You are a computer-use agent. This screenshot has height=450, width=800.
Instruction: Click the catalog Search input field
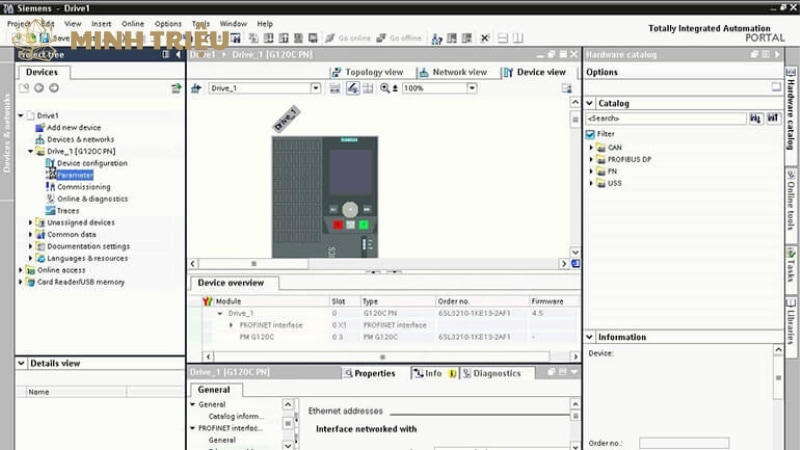pos(665,118)
